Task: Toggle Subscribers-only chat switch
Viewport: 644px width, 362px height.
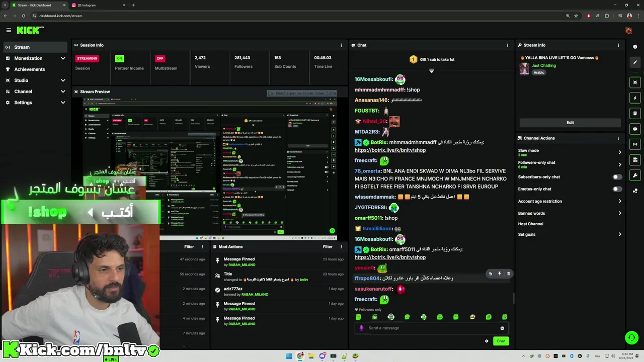Action: 617,177
